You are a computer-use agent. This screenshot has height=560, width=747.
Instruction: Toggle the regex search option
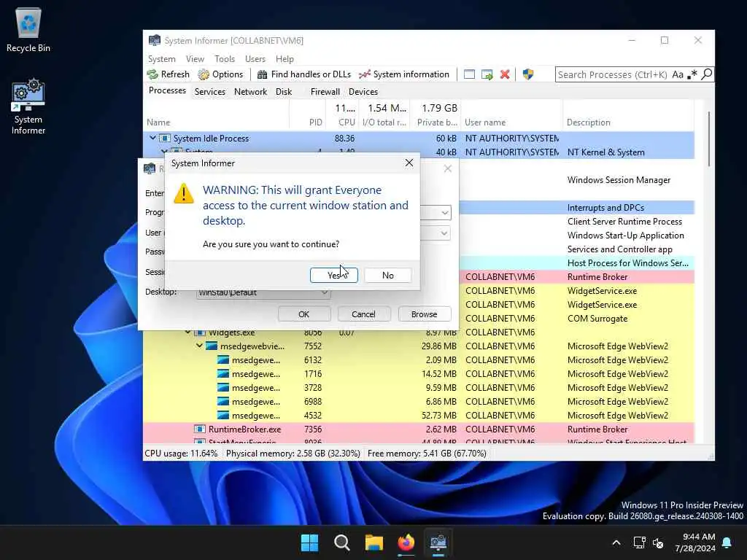coord(692,75)
